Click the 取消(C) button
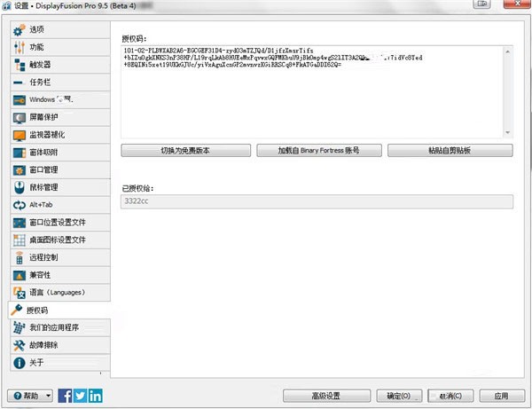This screenshot has width=532, height=409. (x=450, y=396)
